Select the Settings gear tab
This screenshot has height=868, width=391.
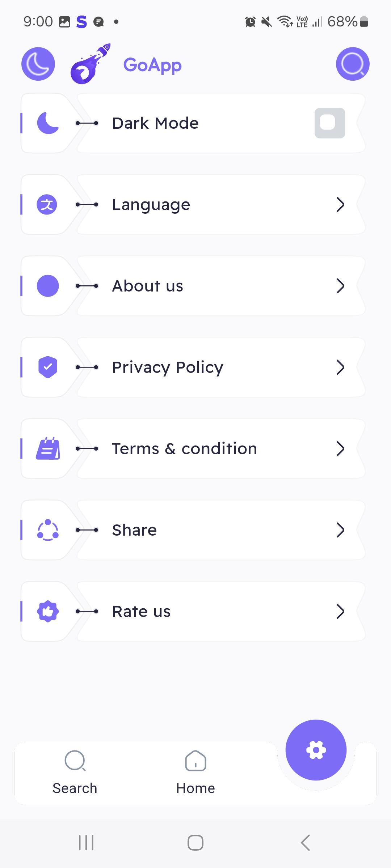pyautogui.click(x=316, y=750)
